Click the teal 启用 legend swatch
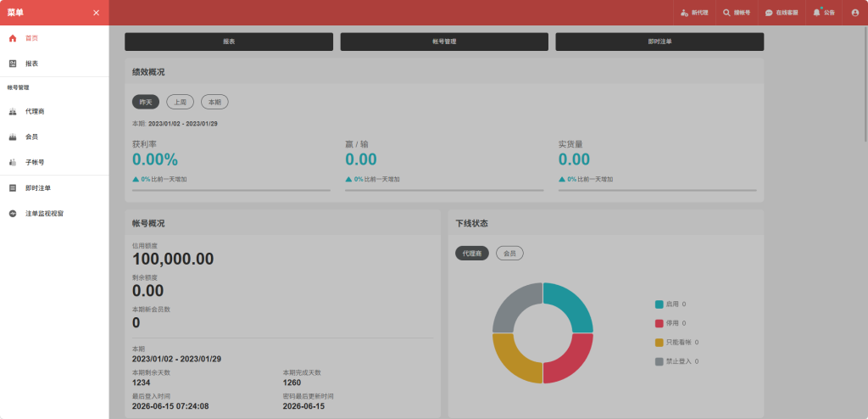The width and height of the screenshot is (868, 419). pyautogui.click(x=659, y=304)
